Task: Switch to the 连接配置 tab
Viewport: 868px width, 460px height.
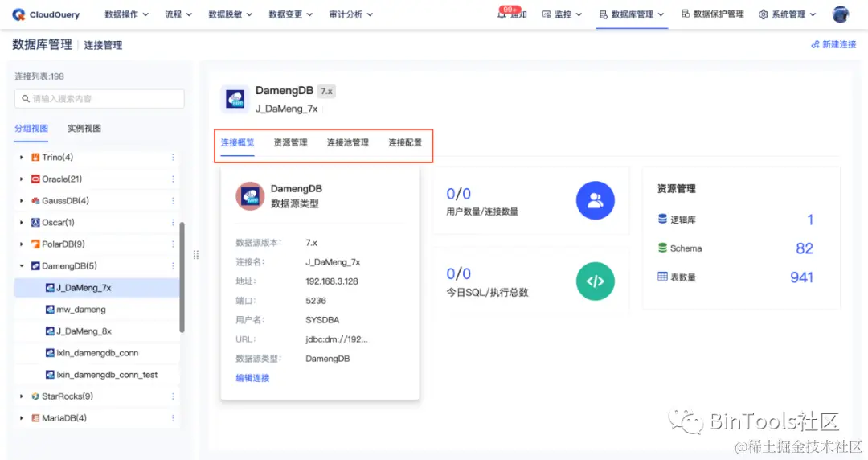Action: coord(405,142)
